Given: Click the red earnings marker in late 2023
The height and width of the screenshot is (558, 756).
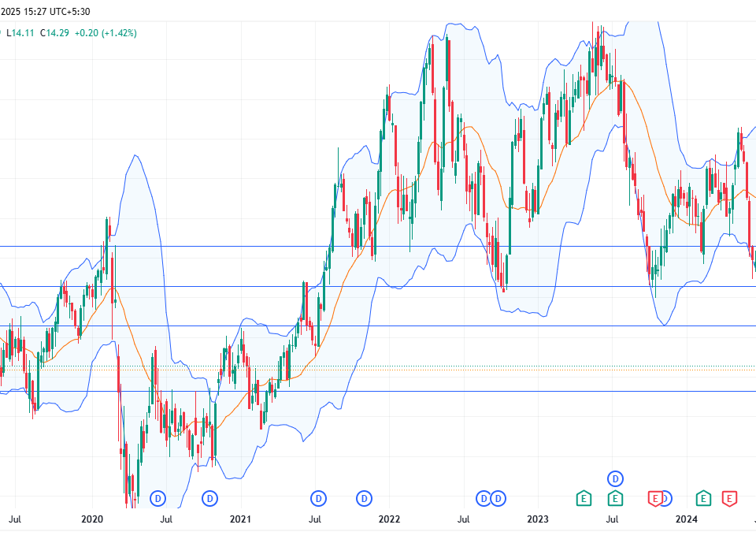Looking at the screenshot, I should pos(655,498).
